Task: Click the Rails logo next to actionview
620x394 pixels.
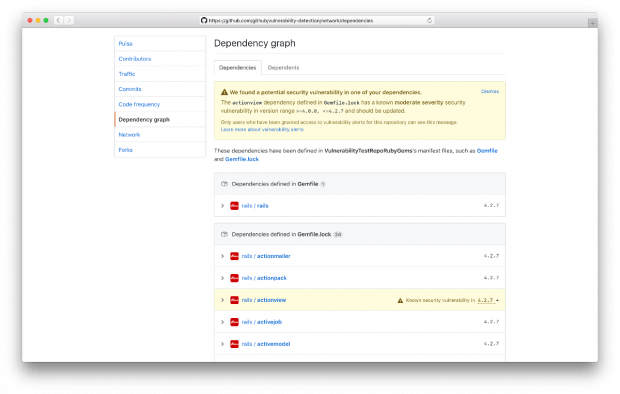Action: pos(234,300)
